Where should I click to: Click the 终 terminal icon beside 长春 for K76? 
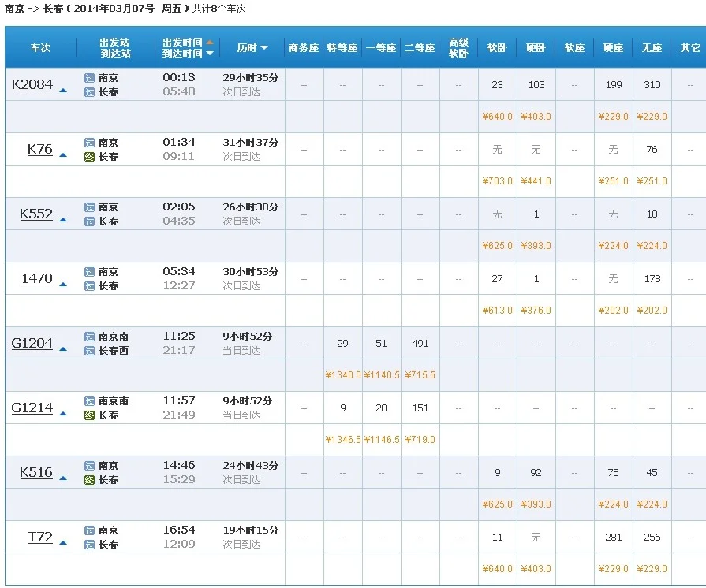(90, 156)
